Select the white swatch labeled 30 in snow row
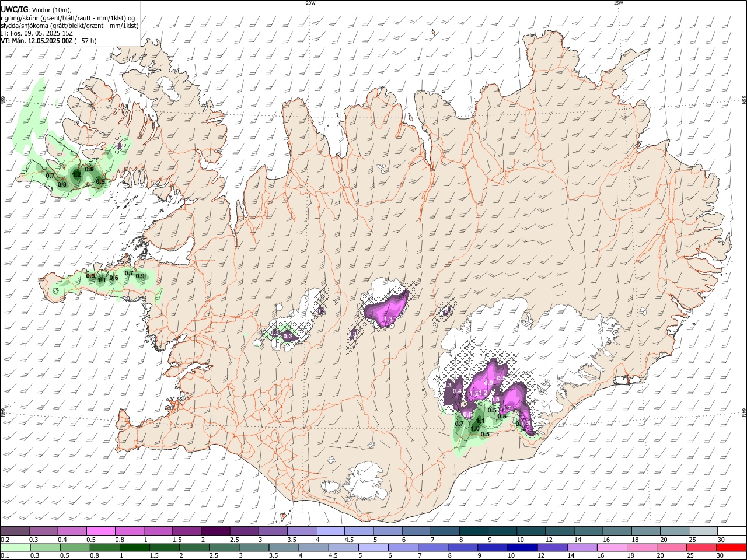 [x=732, y=531]
